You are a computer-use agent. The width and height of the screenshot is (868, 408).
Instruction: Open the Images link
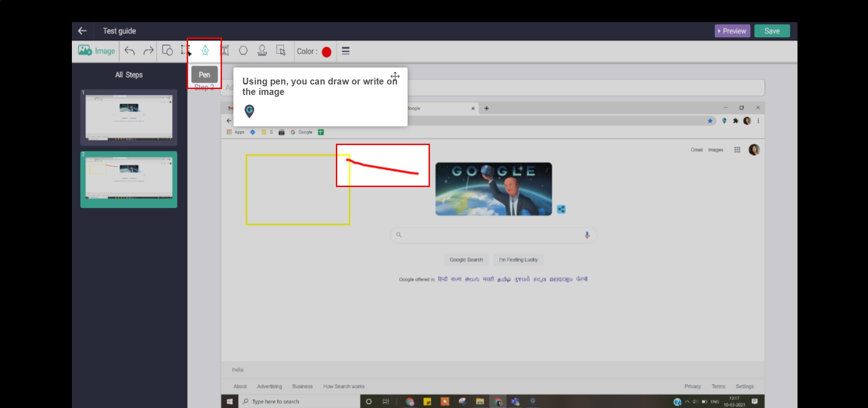click(x=716, y=150)
